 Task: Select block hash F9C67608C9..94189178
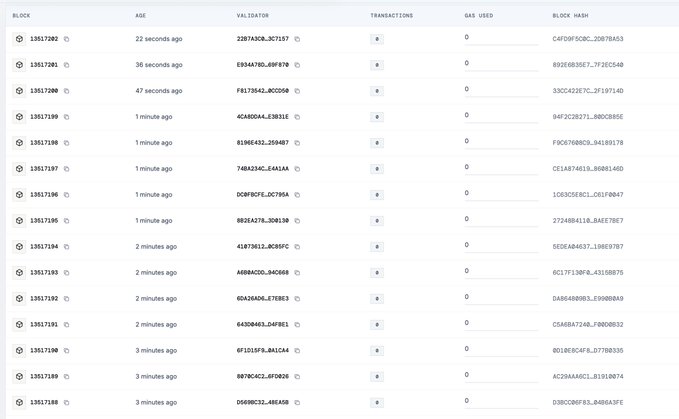[588, 143]
